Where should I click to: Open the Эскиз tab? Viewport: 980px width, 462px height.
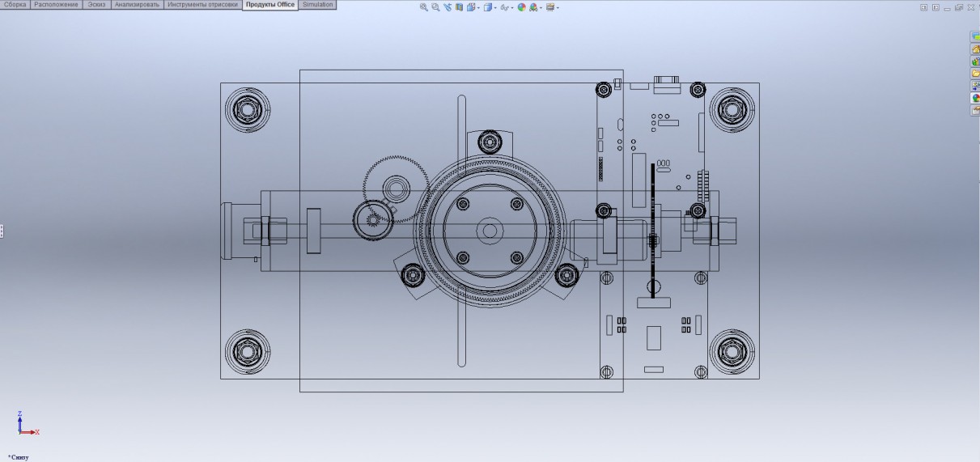(96, 5)
